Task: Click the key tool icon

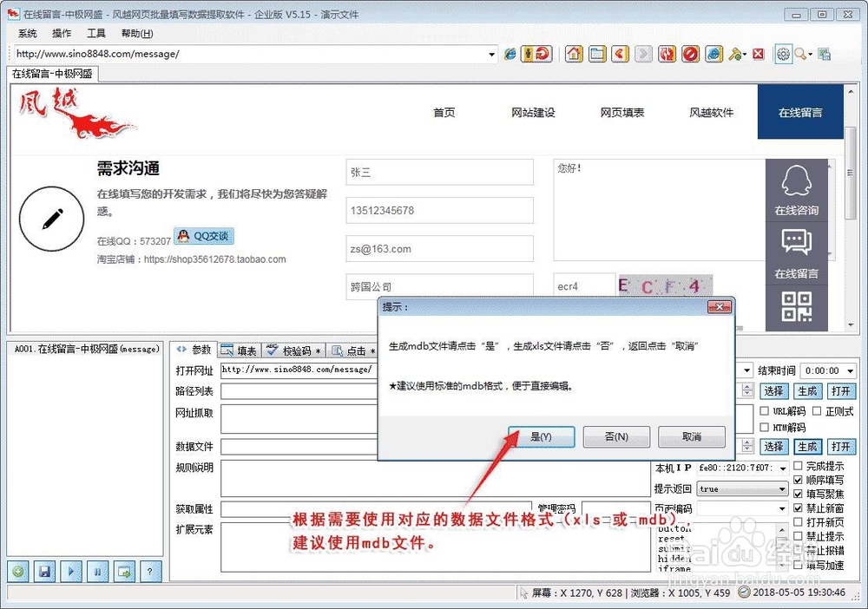Action: pyautogui.click(x=735, y=54)
